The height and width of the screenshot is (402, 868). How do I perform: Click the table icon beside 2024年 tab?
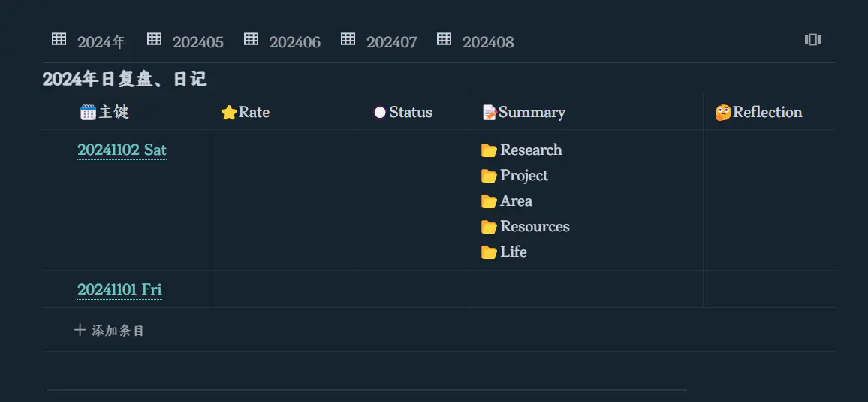pyautogui.click(x=59, y=39)
